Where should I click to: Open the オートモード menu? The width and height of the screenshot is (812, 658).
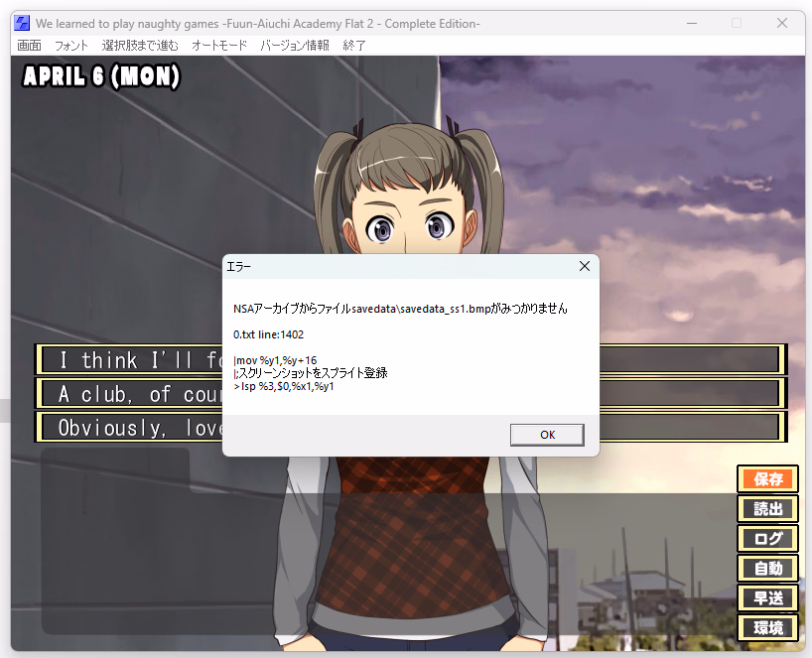pos(219,46)
